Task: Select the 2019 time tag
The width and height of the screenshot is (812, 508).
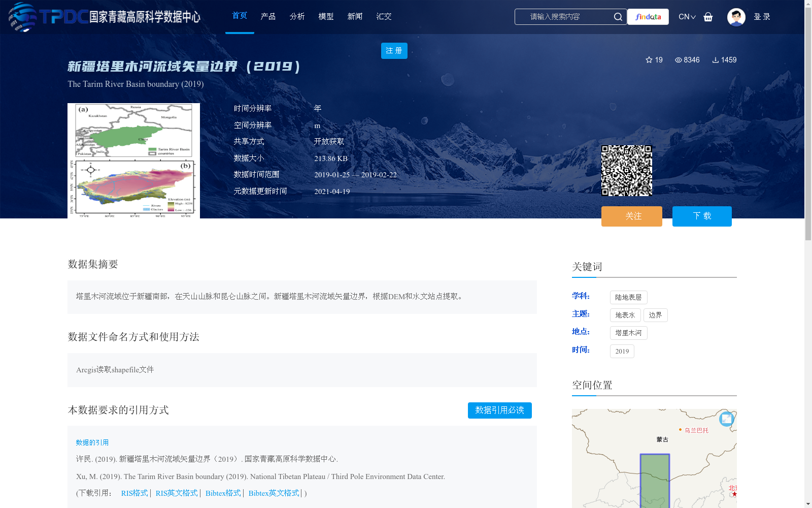Action: (622, 352)
